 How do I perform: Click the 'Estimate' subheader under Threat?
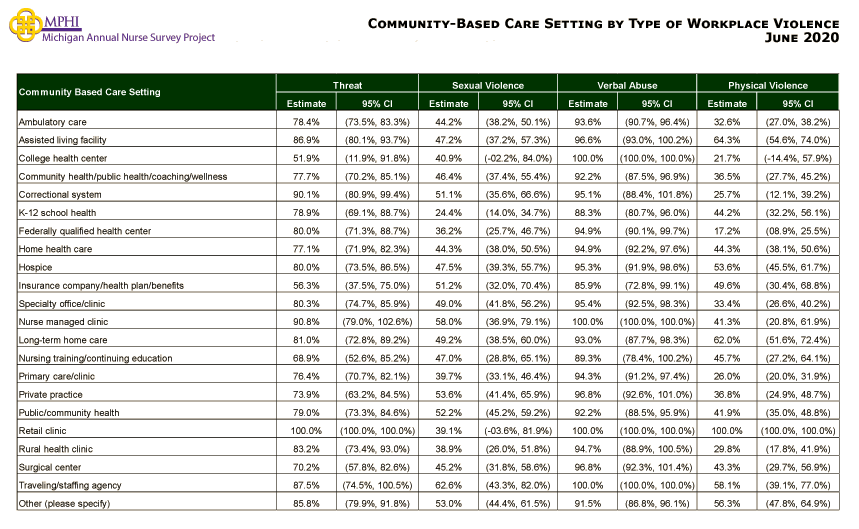[306, 104]
